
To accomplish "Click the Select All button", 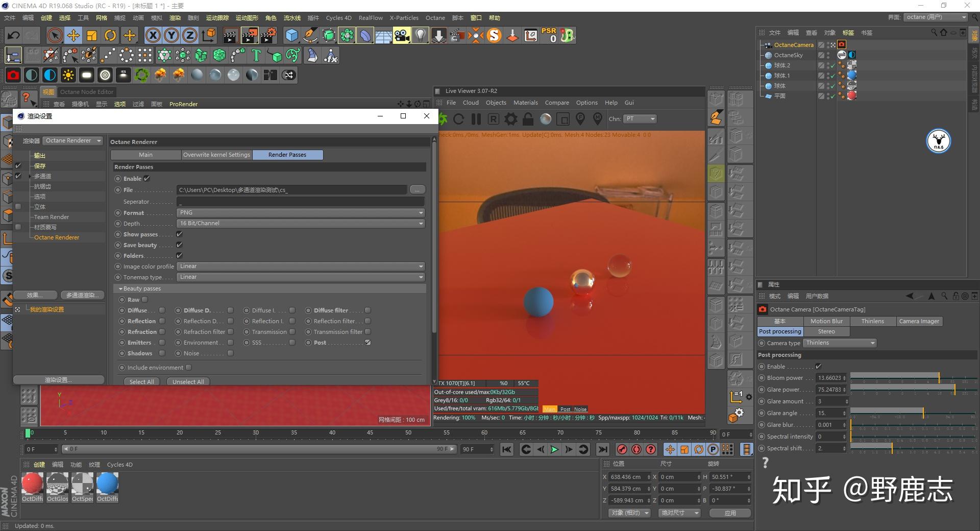I will pyautogui.click(x=141, y=381).
